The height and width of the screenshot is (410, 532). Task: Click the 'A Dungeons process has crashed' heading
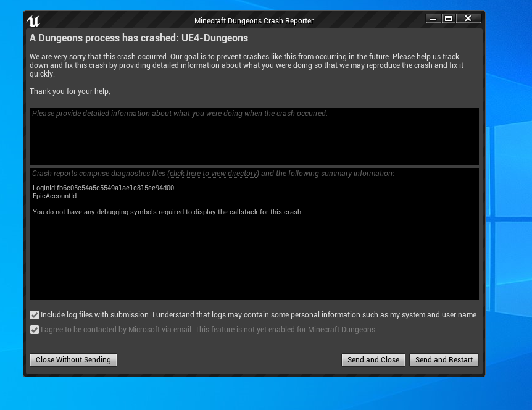139,38
